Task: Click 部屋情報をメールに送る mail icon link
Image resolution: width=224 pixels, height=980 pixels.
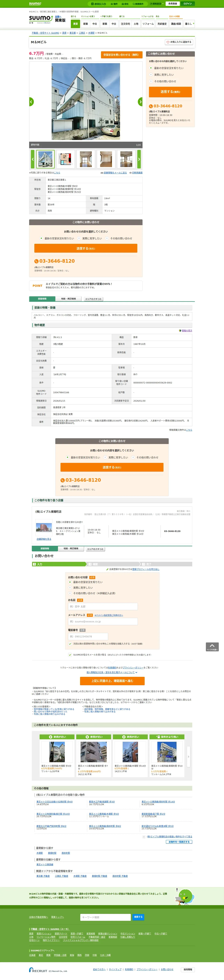Action: pyautogui.click(x=114, y=173)
